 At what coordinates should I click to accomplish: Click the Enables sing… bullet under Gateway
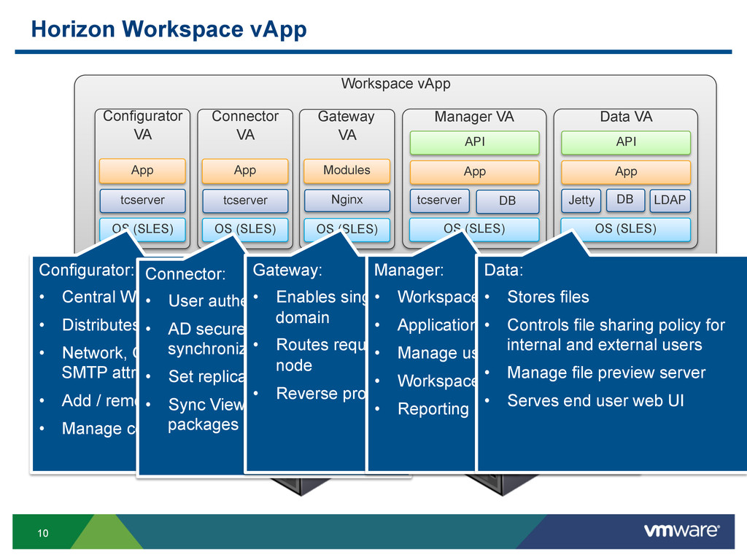[321, 307]
